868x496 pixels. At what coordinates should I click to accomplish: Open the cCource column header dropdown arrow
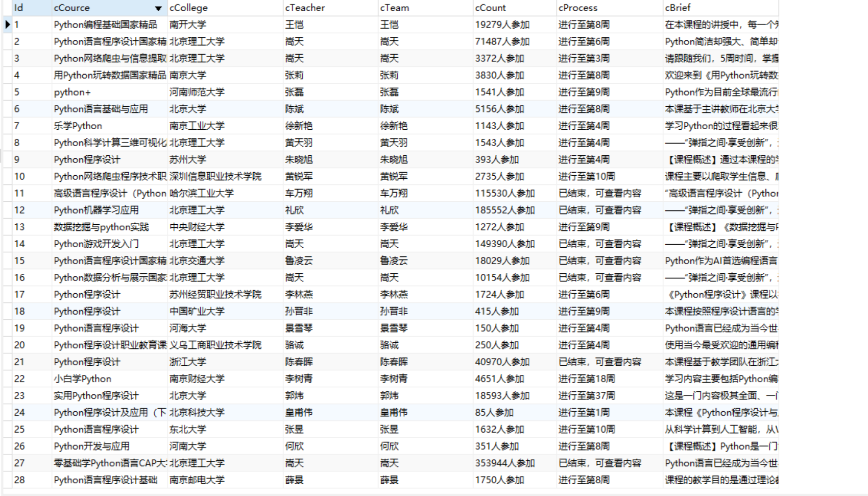(x=158, y=8)
